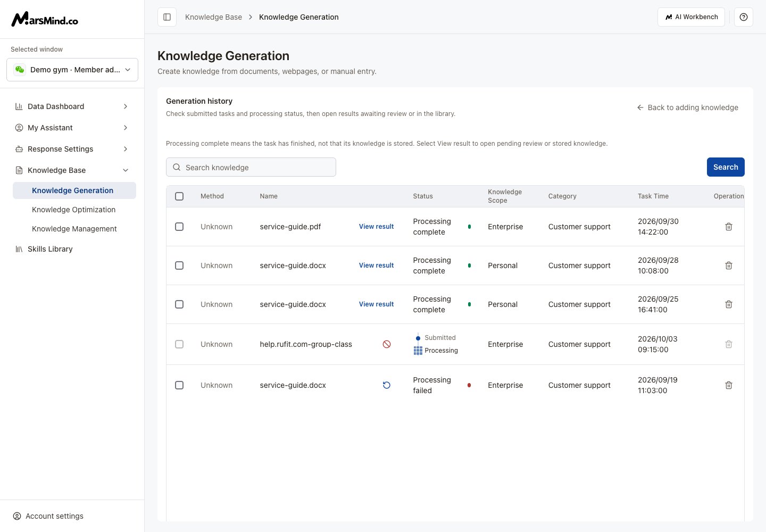Click the Knowledge Scope column header
Screen dimensions: 766x532
coord(505,196)
